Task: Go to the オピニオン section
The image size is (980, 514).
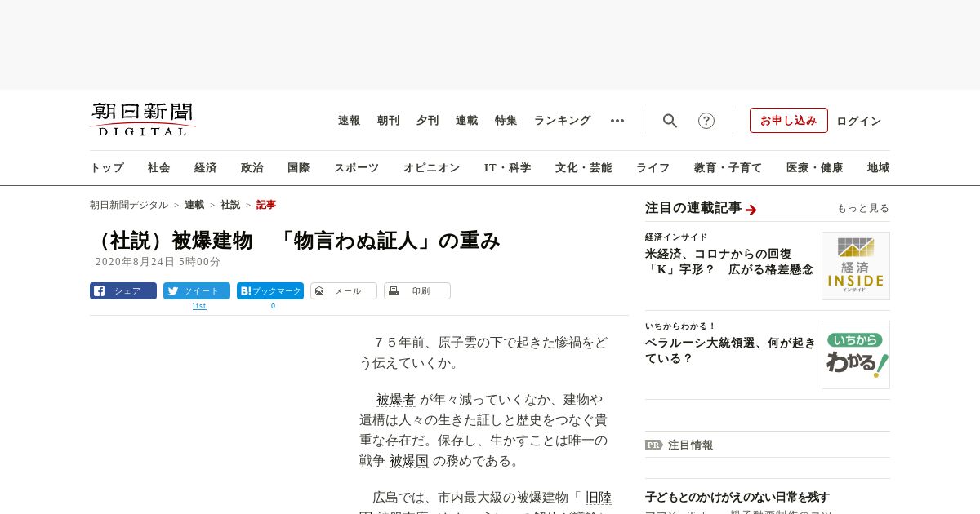Action: 431,168
